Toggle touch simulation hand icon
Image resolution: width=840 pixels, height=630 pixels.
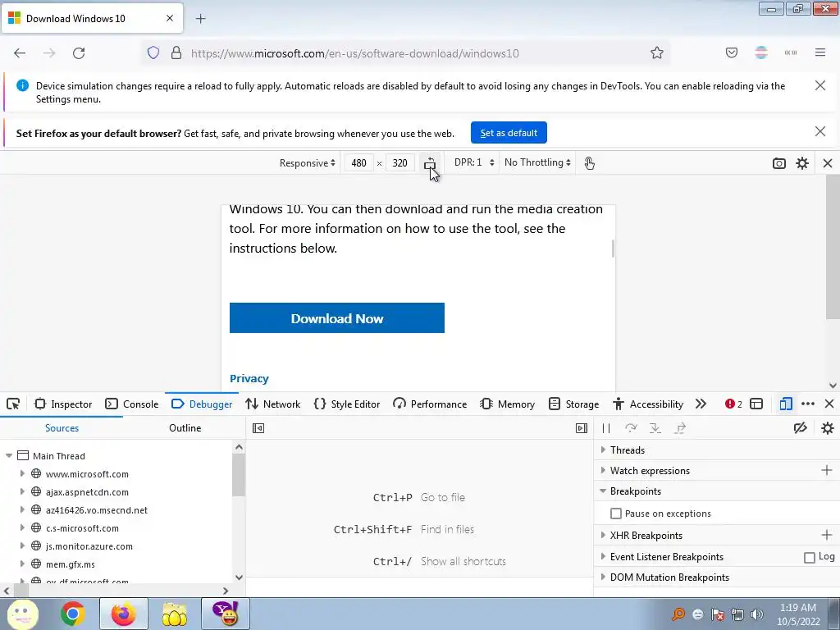(589, 163)
